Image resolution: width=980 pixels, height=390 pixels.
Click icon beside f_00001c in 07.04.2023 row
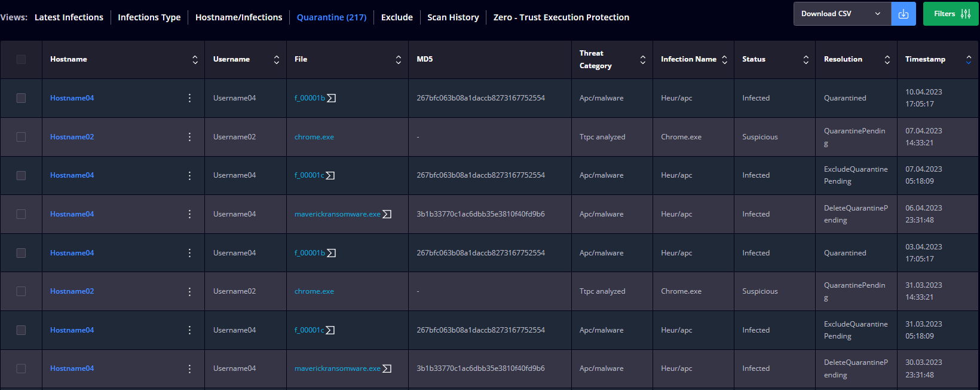pos(330,175)
